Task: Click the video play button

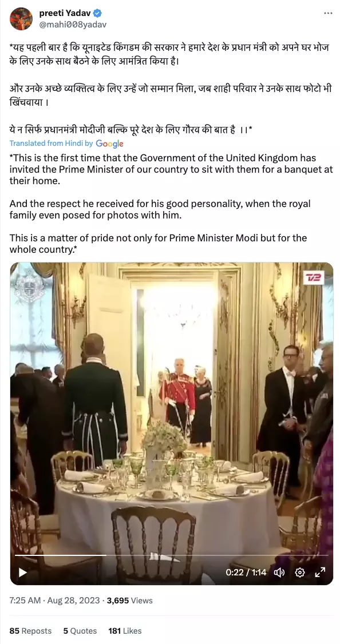Action: click(22, 572)
